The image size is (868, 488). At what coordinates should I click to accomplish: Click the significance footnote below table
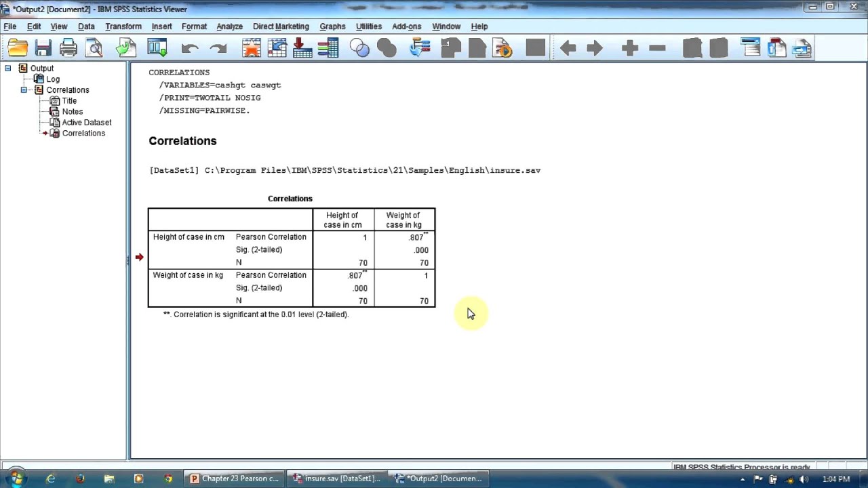click(256, 314)
